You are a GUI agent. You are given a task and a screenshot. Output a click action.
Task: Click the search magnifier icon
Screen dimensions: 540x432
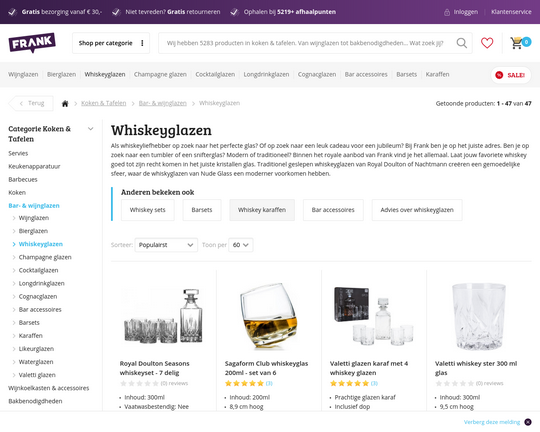tap(461, 43)
